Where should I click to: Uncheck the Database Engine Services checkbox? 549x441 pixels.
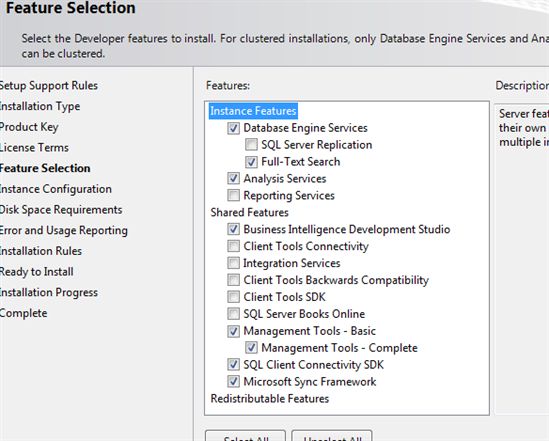click(234, 128)
